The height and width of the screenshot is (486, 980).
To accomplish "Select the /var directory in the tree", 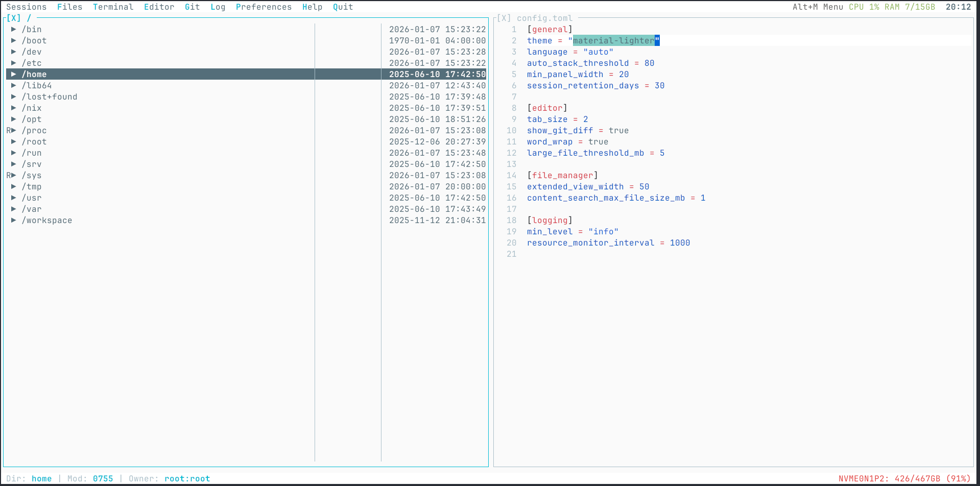I will [x=32, y=209].
